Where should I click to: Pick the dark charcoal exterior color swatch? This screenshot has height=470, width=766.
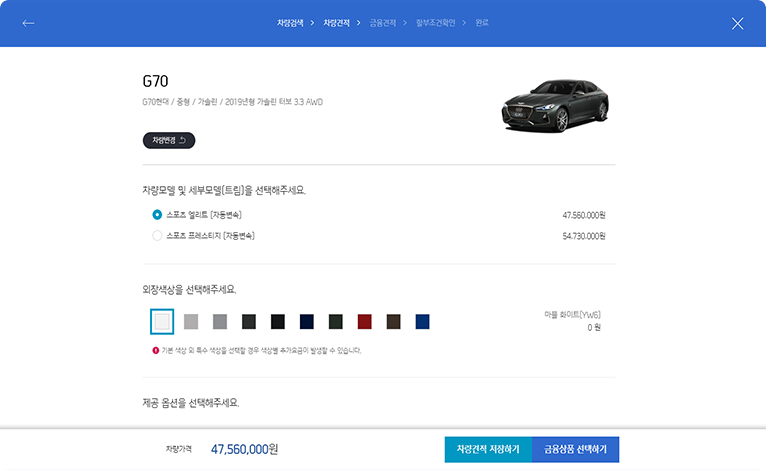point(249,322)
